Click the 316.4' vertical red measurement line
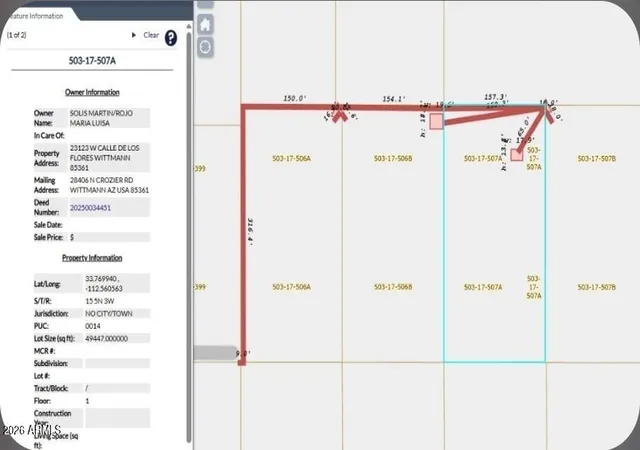Image resolution: width=640 pixels, height=450 pixels. tap(243, 235)
